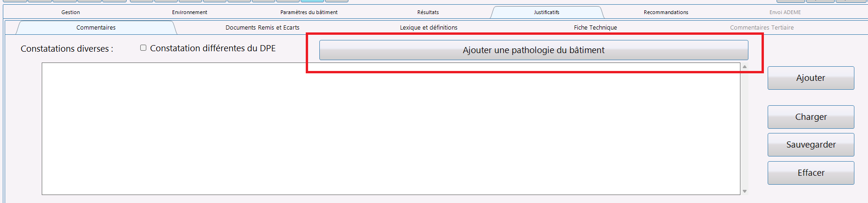Click the Constatations diverses label

click(67, 49)
